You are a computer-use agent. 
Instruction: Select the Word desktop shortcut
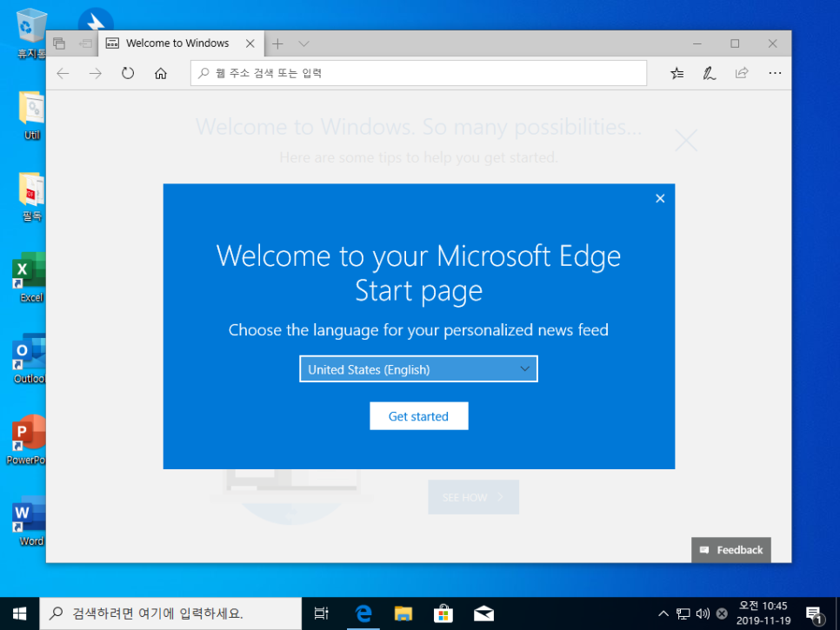coord(30,521)
